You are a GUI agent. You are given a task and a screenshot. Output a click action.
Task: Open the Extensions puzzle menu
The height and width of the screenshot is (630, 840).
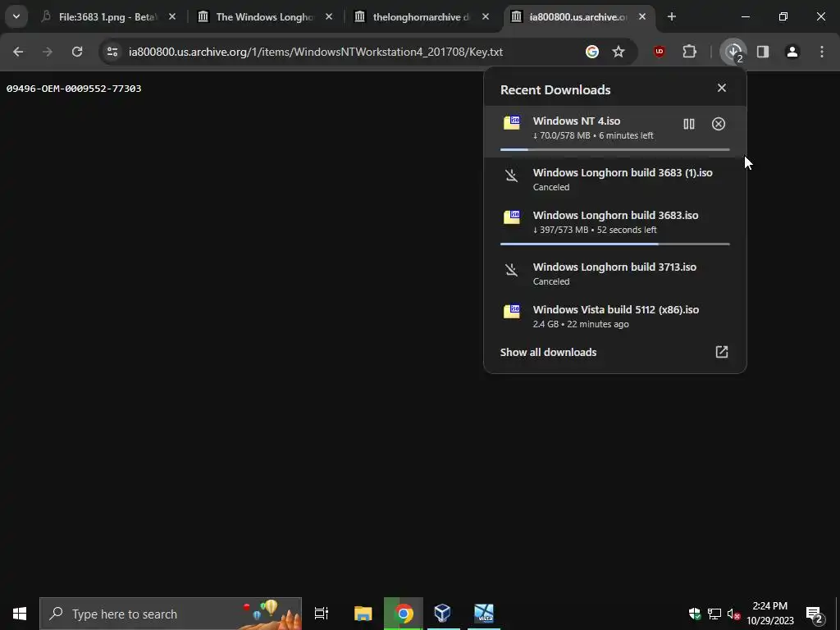click(689, 52)
